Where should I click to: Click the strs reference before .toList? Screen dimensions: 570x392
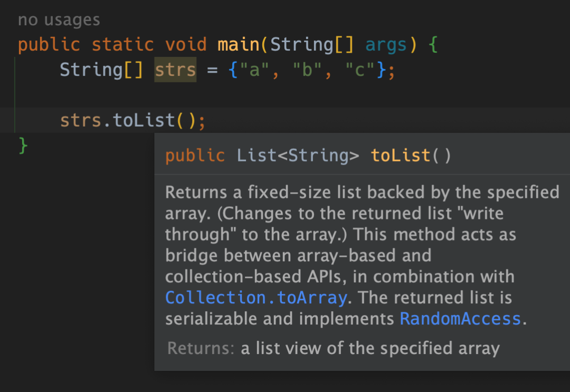(x=81, y=120)
